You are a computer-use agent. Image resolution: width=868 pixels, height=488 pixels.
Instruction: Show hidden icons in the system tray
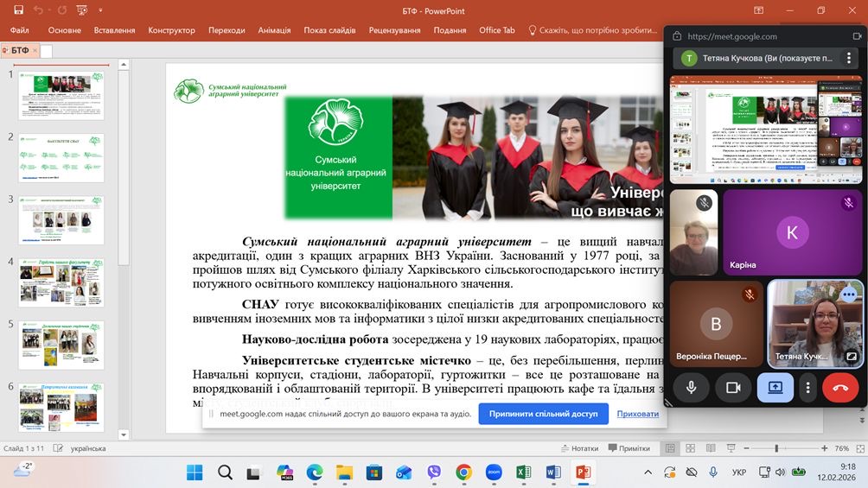[648, 472]
